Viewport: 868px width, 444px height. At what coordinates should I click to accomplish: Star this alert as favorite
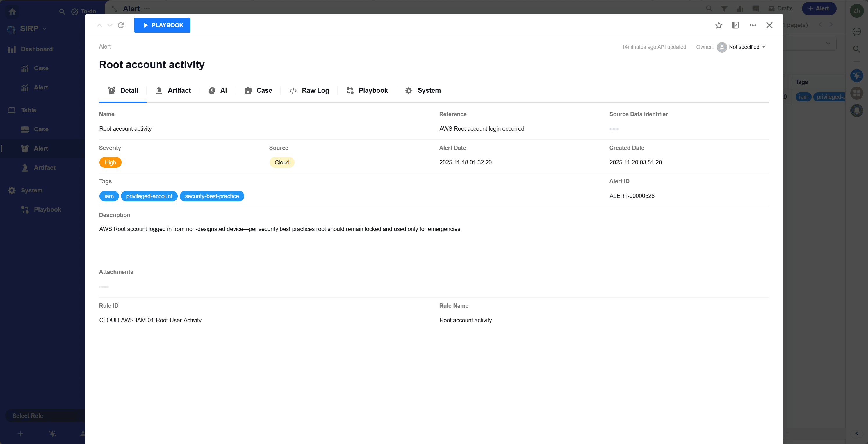(x=719, y=25)
